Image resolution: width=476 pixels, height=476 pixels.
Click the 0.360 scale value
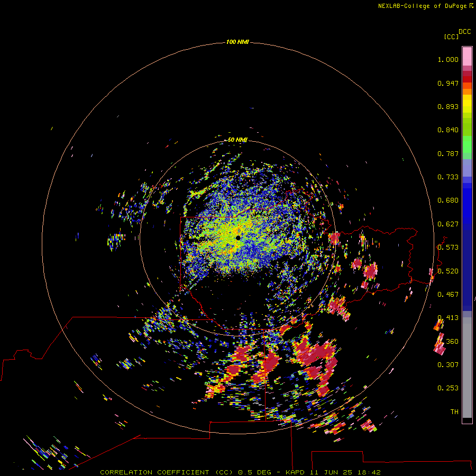click(448, 342)
